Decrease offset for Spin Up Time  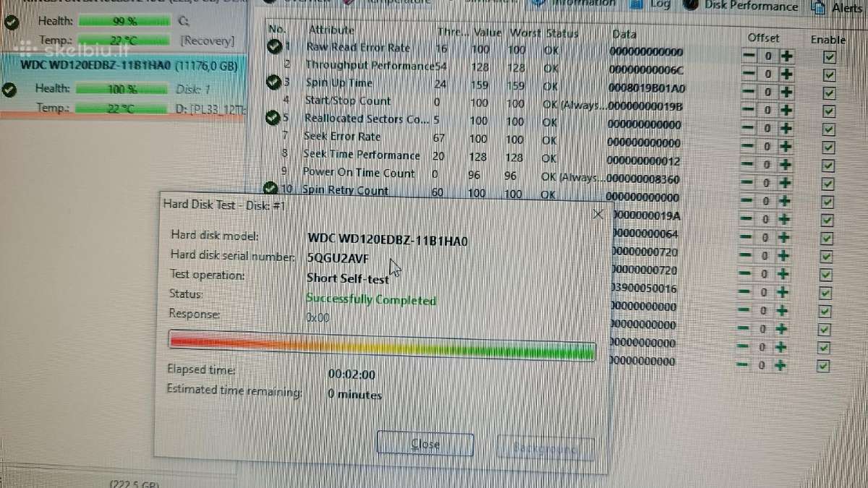(750, 92)
